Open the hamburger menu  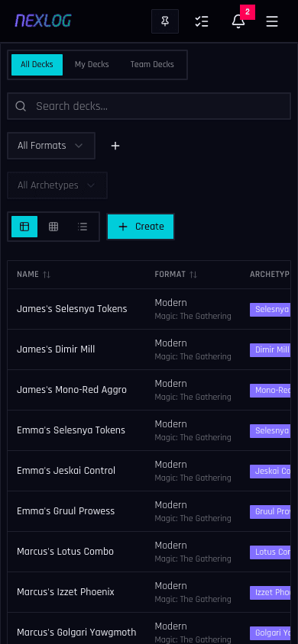pyautogui.click(x=272, y=21)
